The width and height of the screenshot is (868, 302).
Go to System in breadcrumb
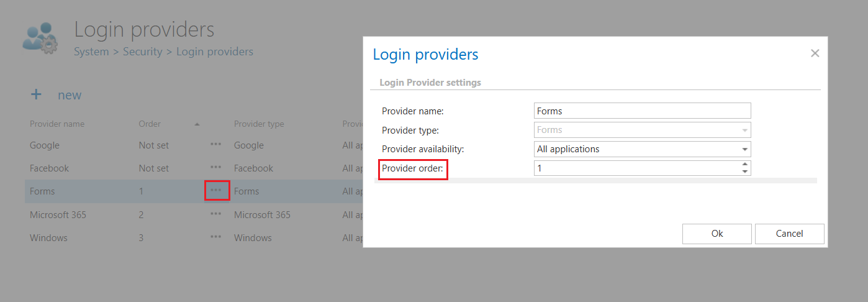pyautogui.click(x=91, y=52)
